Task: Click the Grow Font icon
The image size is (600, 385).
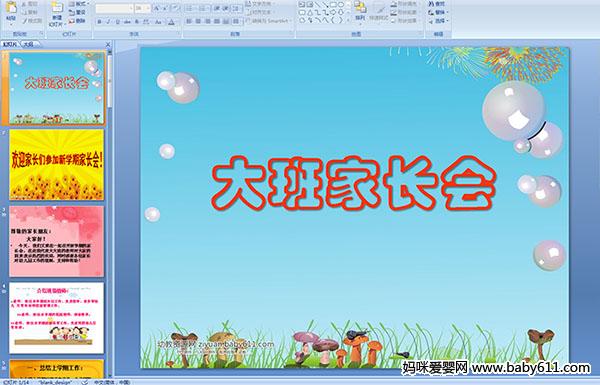Action: (x=157, y=8)
